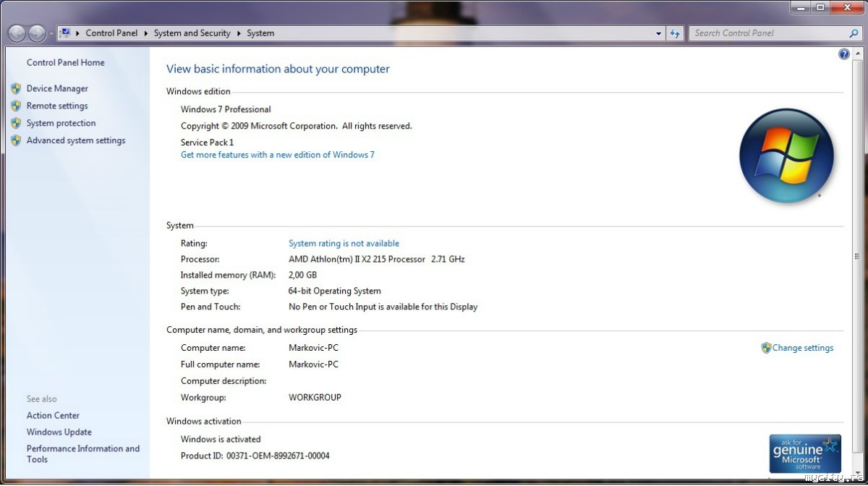Viewport: 868px width, 486px height.
Task: Open Action Center link
Action: coord(53,415)
